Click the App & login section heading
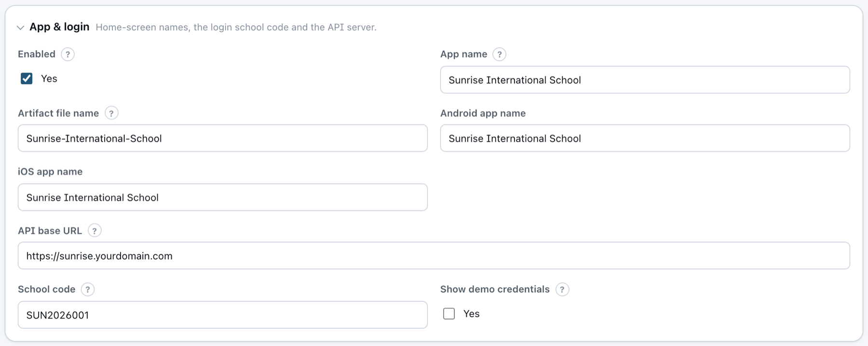868x346 pixels. (59, 27)
